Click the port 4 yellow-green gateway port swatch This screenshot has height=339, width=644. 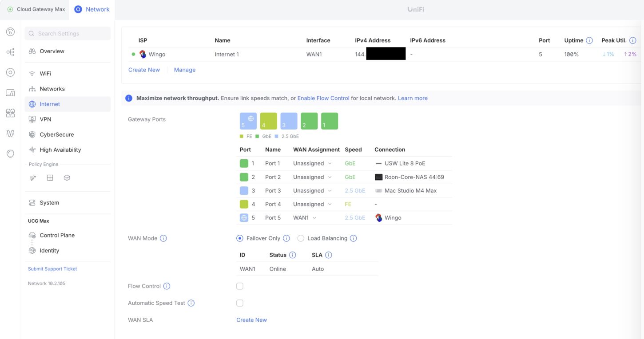[268, 121]
